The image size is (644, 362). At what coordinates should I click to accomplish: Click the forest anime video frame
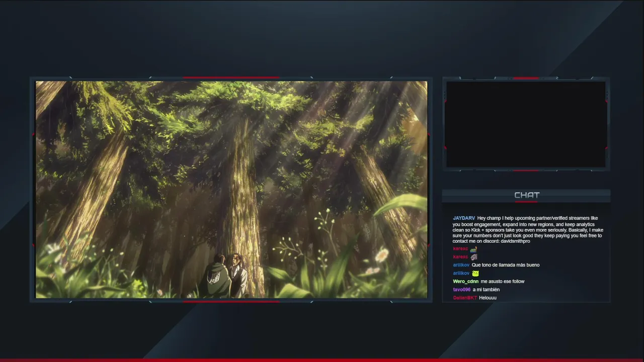[231, 190]
